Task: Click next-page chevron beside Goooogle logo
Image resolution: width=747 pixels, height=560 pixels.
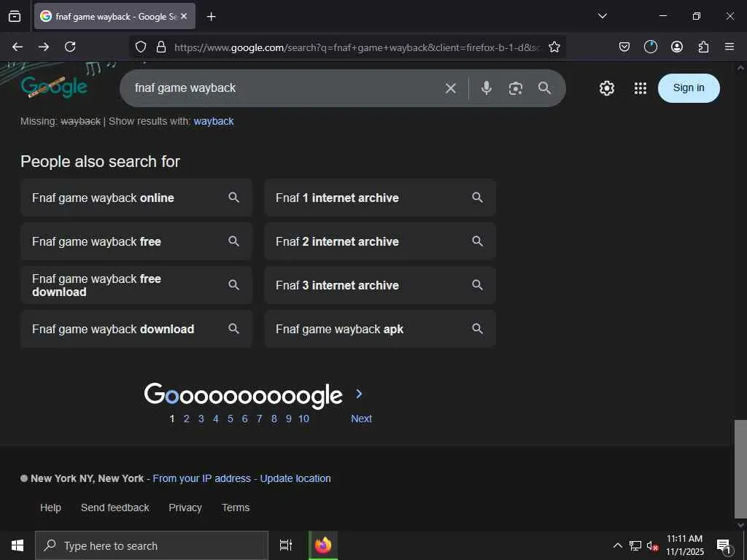Action: [359, 394]
